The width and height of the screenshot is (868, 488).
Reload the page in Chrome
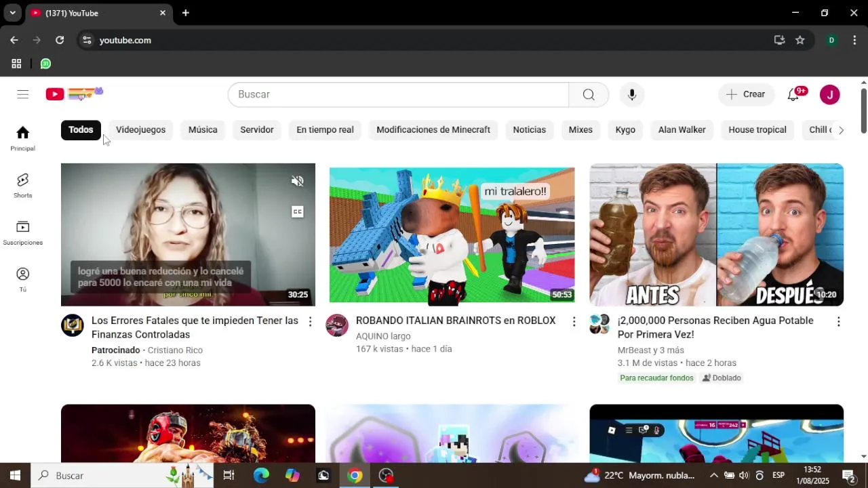point(60,40)
